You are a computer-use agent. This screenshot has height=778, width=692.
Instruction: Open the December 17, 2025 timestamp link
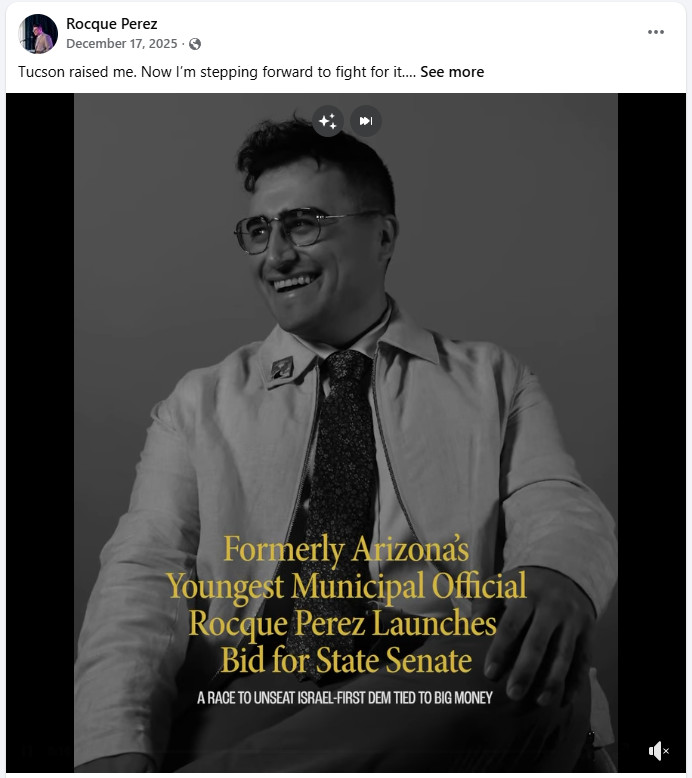pyautogui.click(x=121, y=44)
